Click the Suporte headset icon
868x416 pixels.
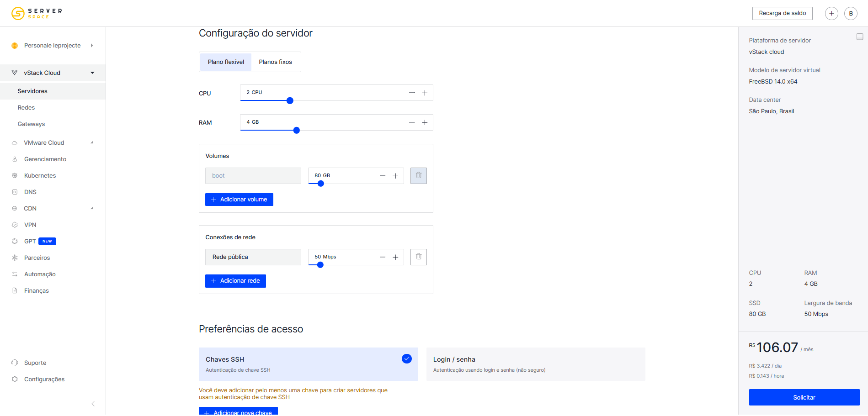15,363
